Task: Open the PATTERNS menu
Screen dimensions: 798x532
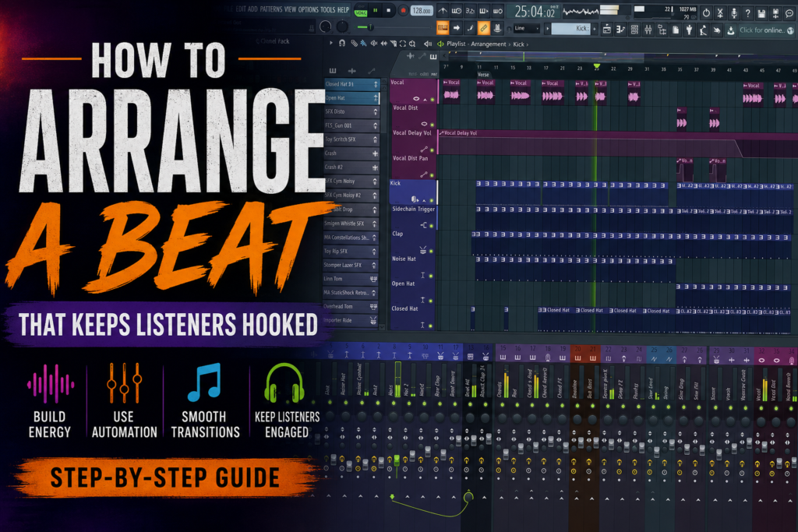Action: pyautogui.click(x=270, y=9)
